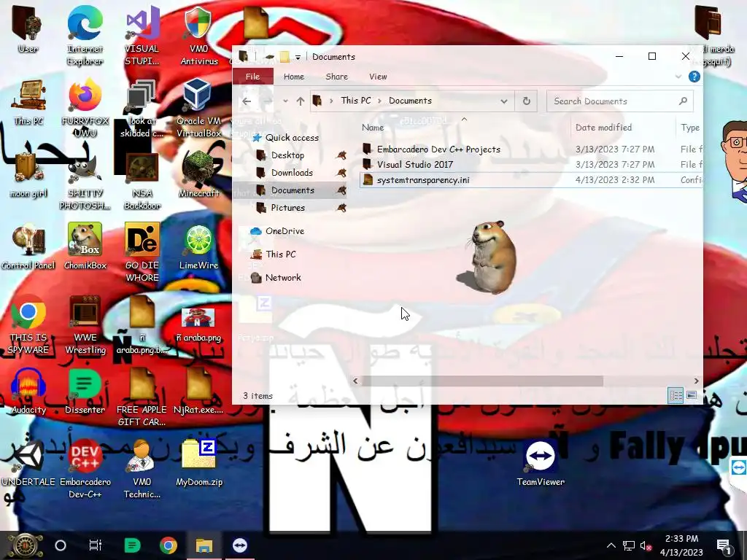The image size is (747, 560).
Task: Launch Internet Explorer (Edge) desktop shortcut
Action: point(85,35)
